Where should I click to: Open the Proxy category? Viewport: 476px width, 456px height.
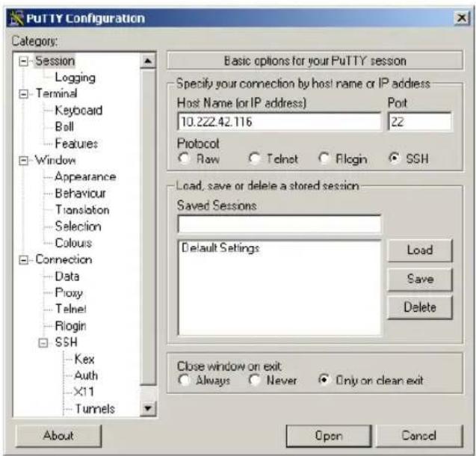tap(69, 293)
